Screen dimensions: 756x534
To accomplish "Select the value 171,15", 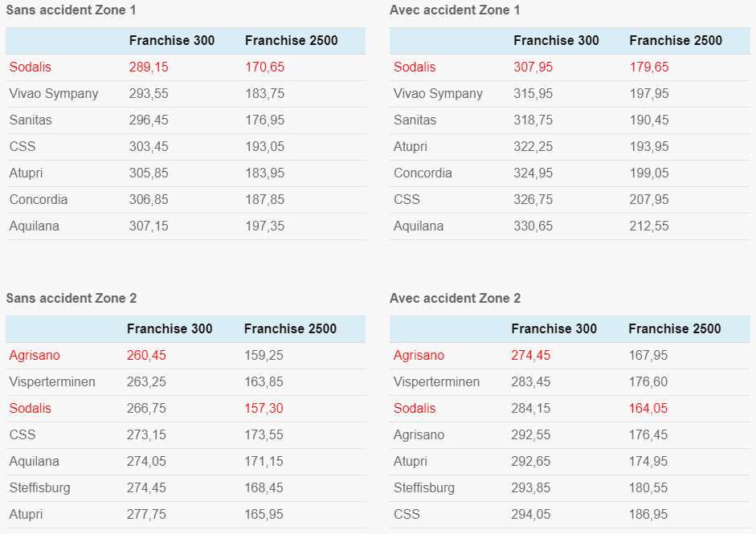I will pyautogui.click(x=264, y=461).
